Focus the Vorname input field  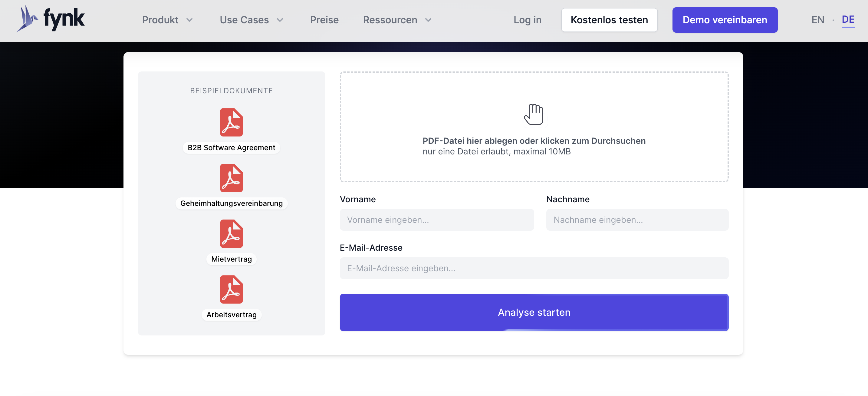[437, 220]
